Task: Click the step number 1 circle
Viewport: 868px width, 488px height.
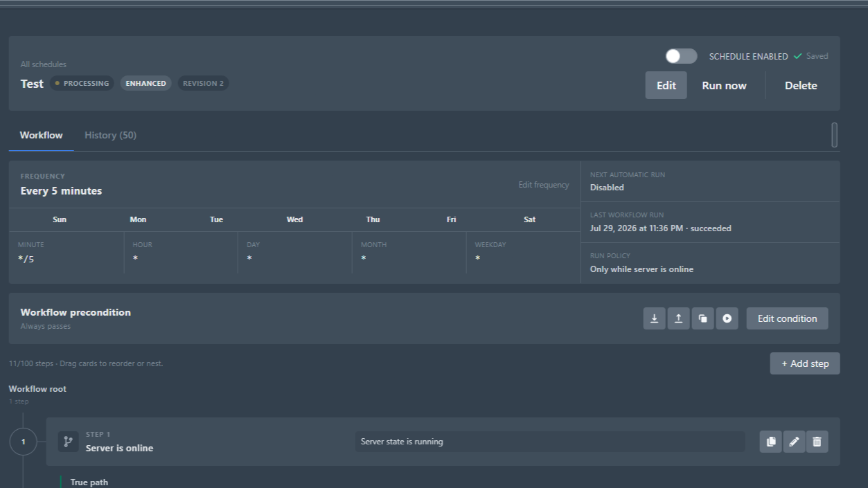Action: click(23, 442)
